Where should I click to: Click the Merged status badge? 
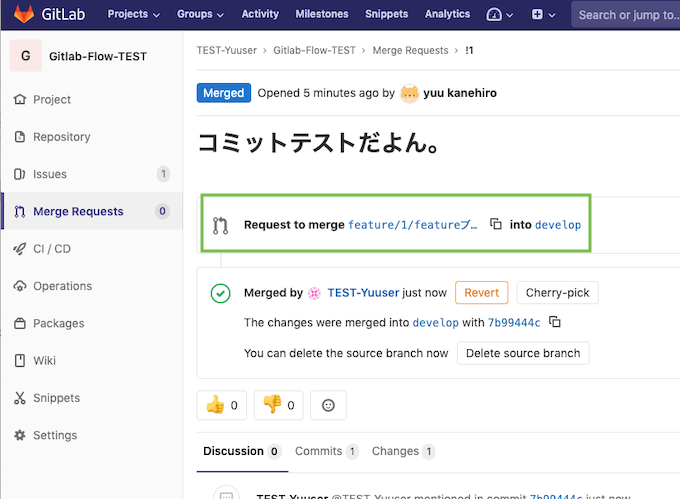pos(223,93)
